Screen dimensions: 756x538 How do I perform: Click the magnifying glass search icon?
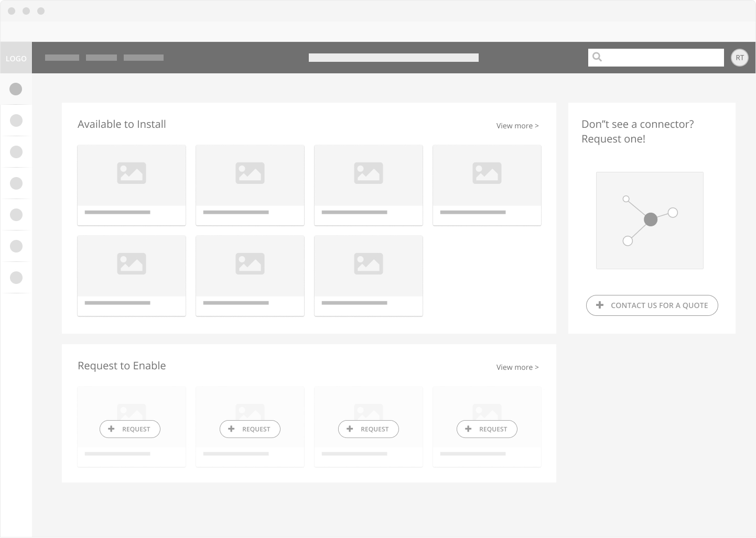click(597, 57)
